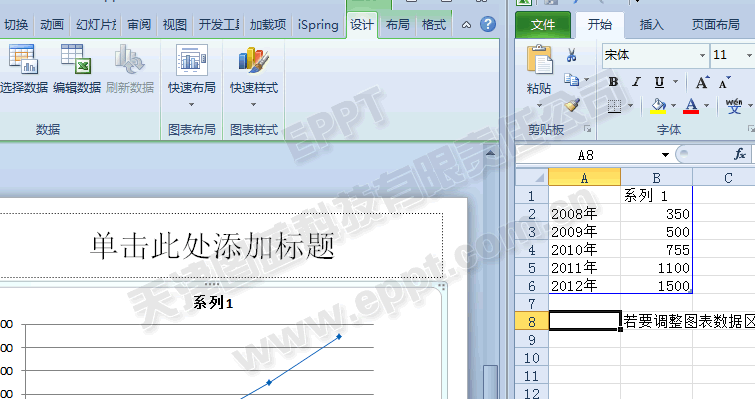The width and height of the screenshot is (755, 399).
Task: Expand the Paste options arrow below 粘贴
Action: click(539, 105)
